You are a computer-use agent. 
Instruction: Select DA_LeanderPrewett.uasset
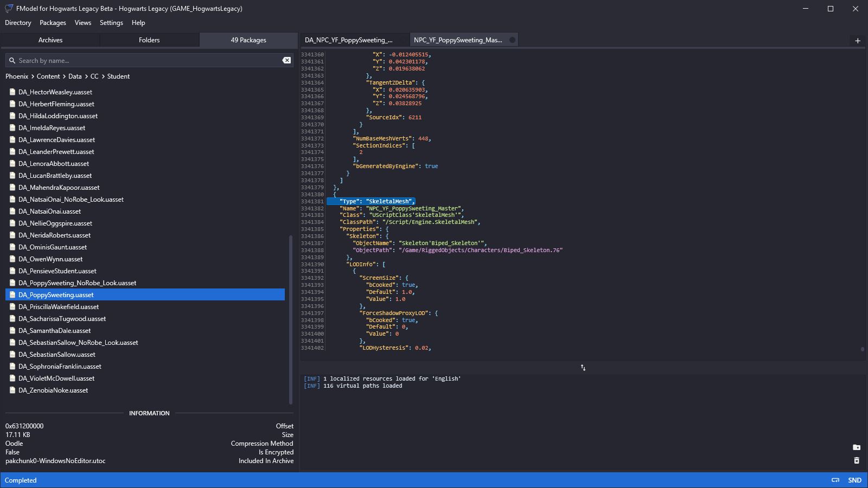point(145,152)
